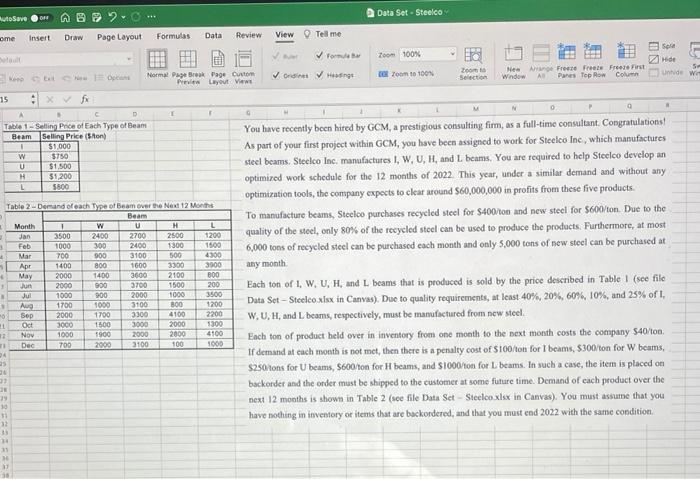Select cell with value 4300 in Mar row

point(213,255)
